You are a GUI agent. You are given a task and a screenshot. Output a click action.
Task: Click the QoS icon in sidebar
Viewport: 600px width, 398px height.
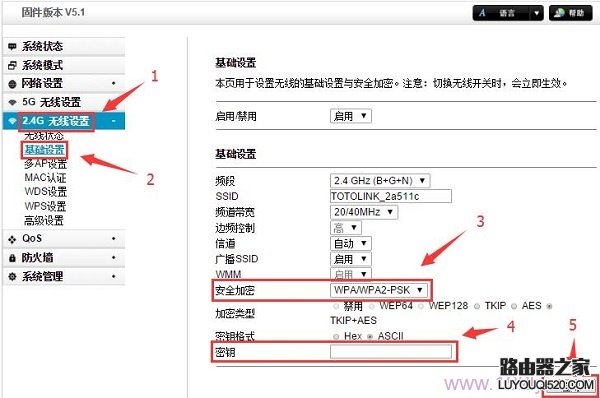tap(12, 239)
